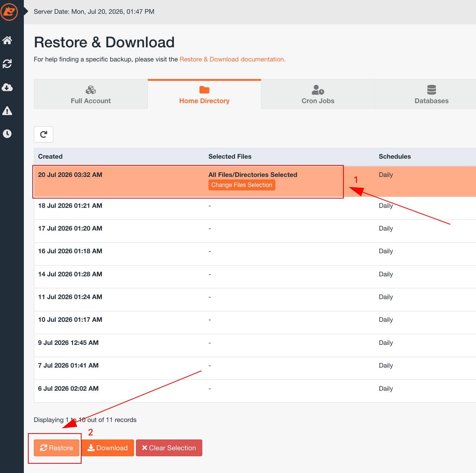This screenshot has height=473, width=476.
Task: Click the Restore & Download page heading
Action: (x=104, y=42)
